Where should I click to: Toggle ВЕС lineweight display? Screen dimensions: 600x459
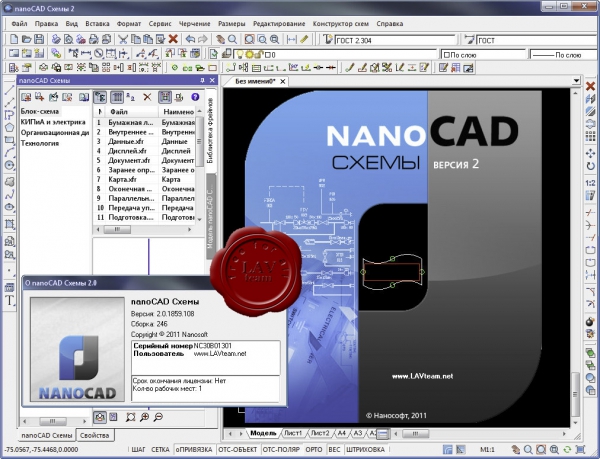click(x=334, y=449)
